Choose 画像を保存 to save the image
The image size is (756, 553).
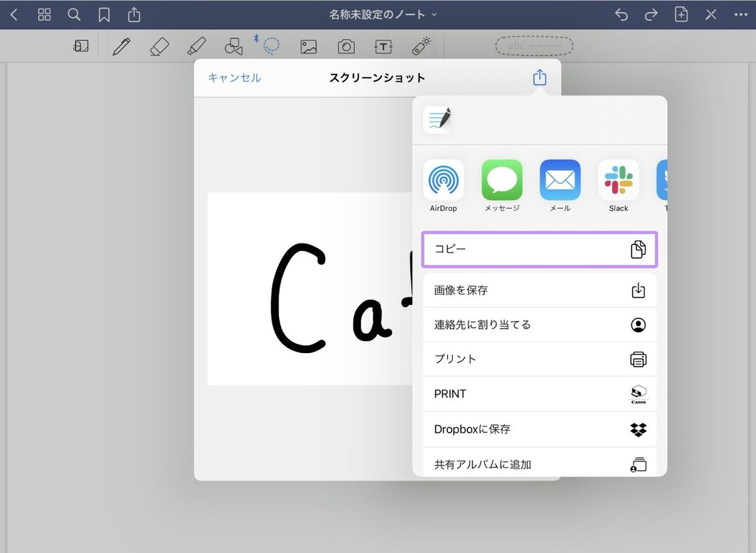click(540, 290)
